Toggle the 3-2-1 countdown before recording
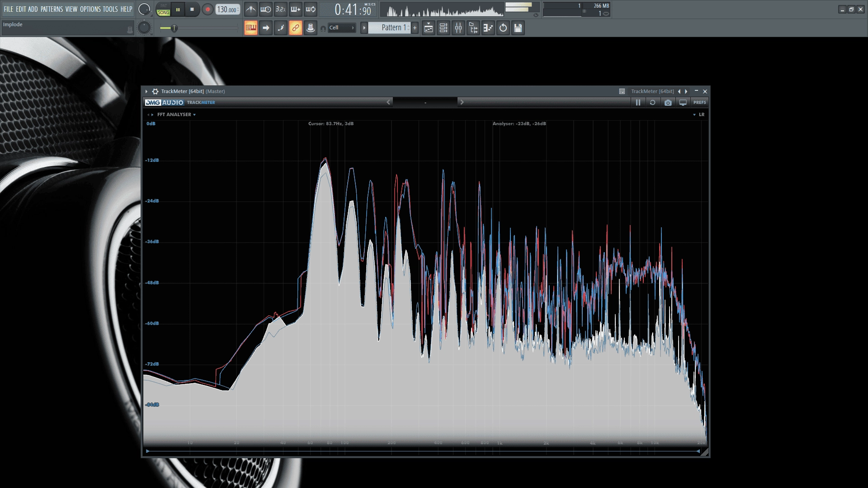The width and height of the screenshot is (868, 488). click(x=280, y=9)
